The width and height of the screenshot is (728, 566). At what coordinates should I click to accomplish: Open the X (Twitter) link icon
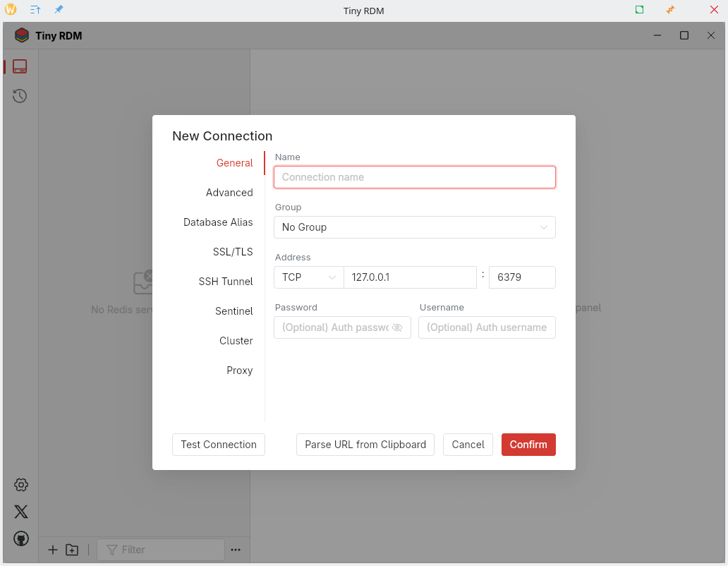(x=21, y=512)
